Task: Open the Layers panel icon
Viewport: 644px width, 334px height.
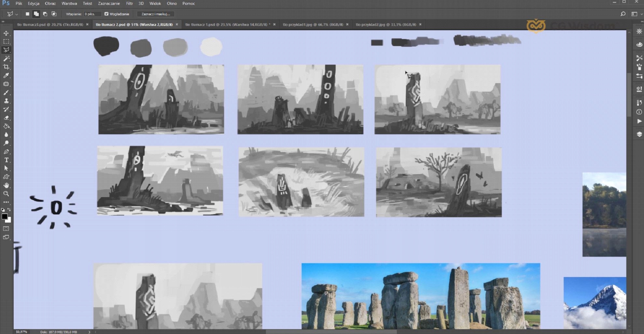Action: [x=639, y=134]
